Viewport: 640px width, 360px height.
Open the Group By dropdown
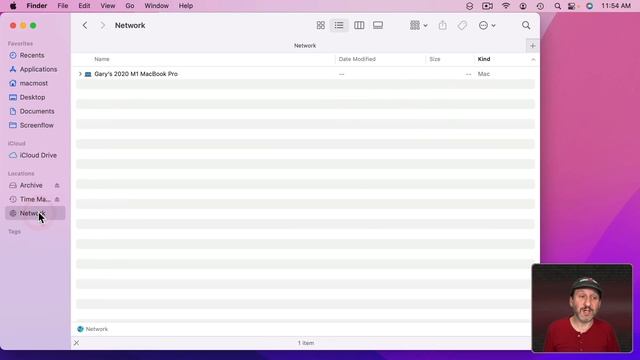tap(418, 25)
